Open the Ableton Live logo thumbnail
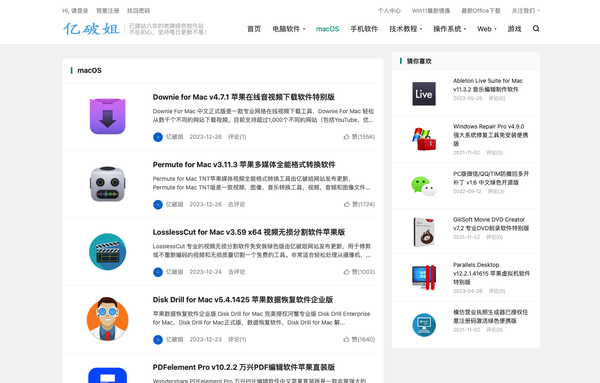 (424, 94)
